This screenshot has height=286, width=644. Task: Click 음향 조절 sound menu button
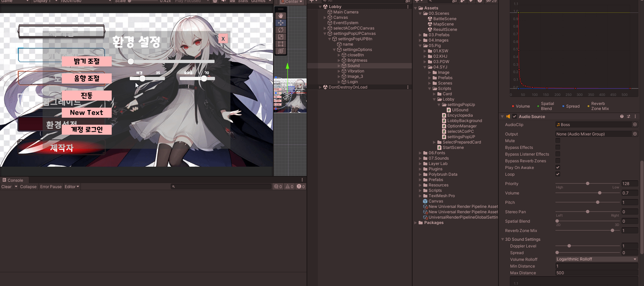point(87,78)
